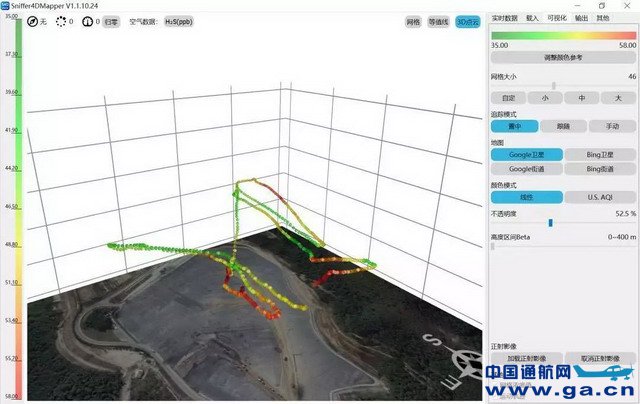Screen dimensions: 640x404
Task: Switch view to 等值线 contour mode
Action: pyautogui.click(x=439, y=21)
